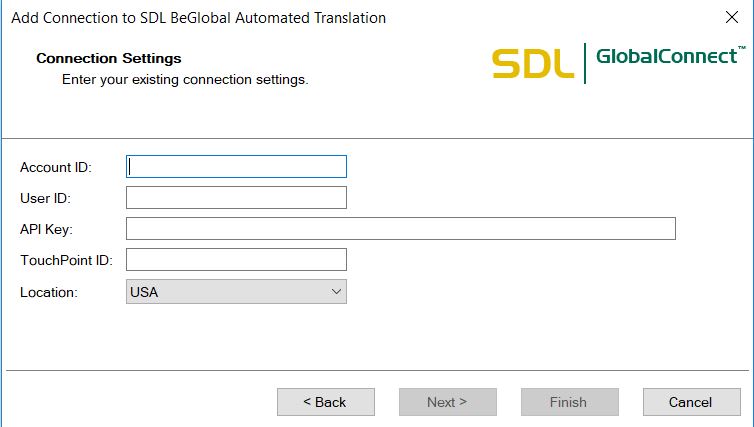
Task: Click the 'Enter your existing connection settings' text
Action: pos(184,79)
